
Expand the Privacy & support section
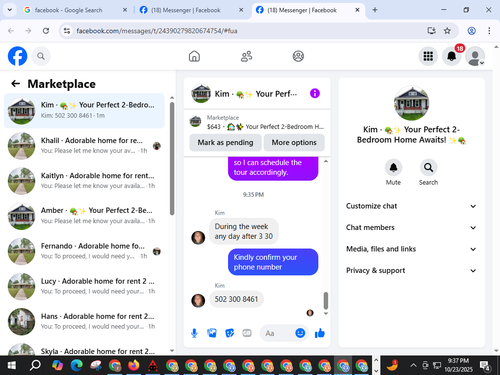pyautogui.click(x=411, y=270)
